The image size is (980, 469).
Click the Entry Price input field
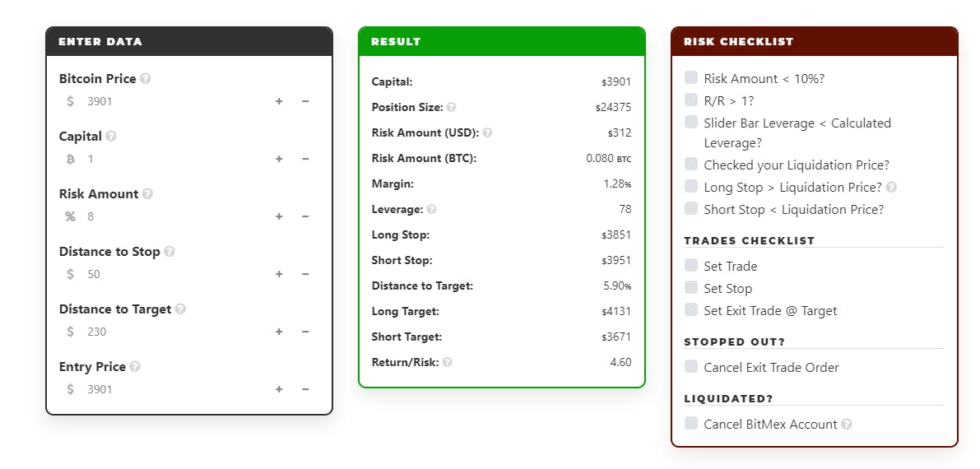coord(173,389)
